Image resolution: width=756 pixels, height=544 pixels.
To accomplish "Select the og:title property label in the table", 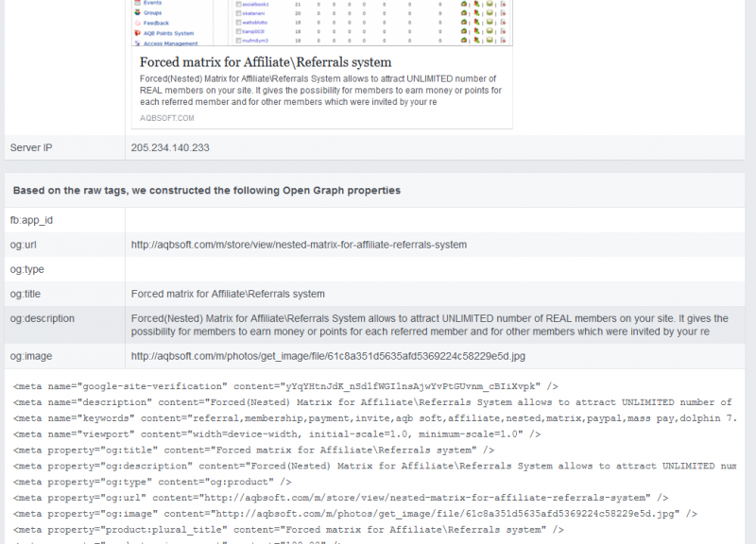I will coord(26,294).
